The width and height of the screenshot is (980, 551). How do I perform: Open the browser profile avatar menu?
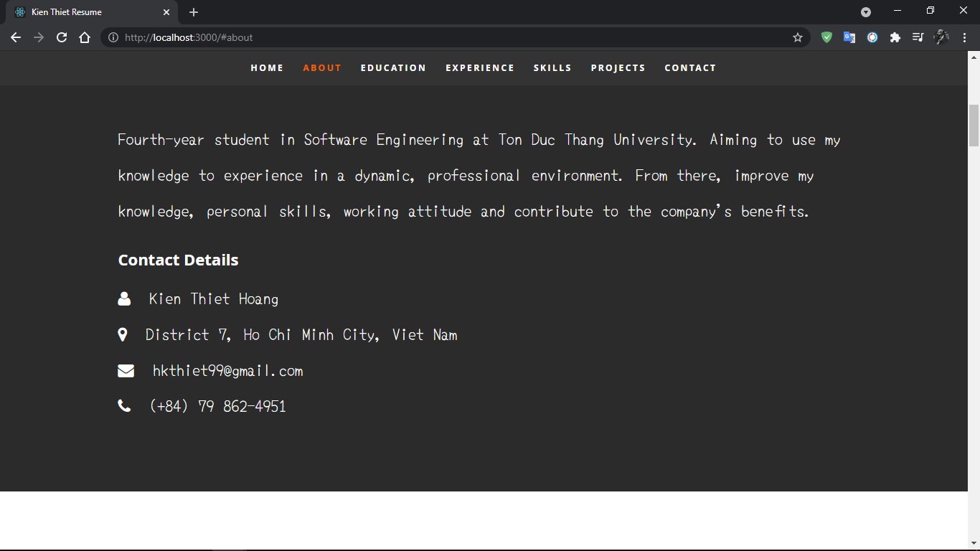[941, 37]
